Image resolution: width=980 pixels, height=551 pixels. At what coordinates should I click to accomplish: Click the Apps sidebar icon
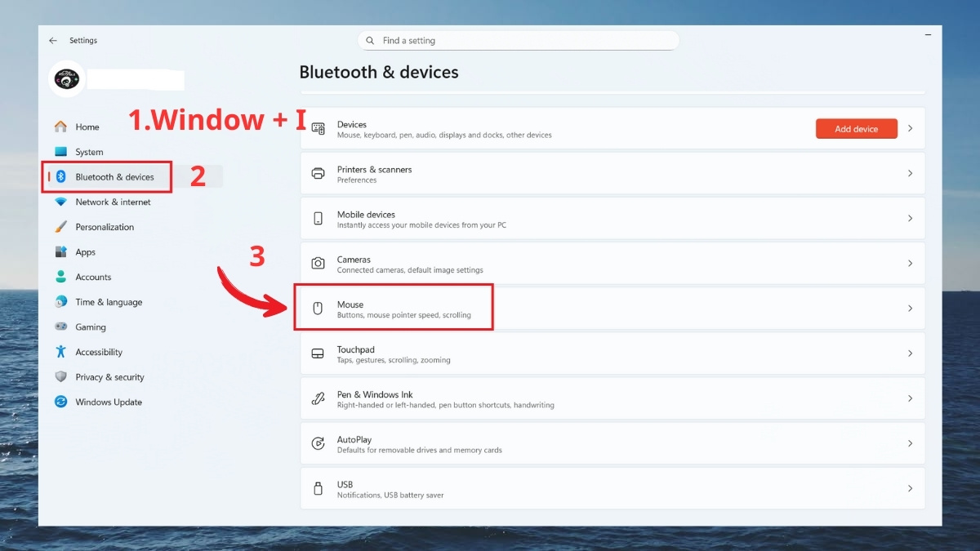tap(60, 252)
